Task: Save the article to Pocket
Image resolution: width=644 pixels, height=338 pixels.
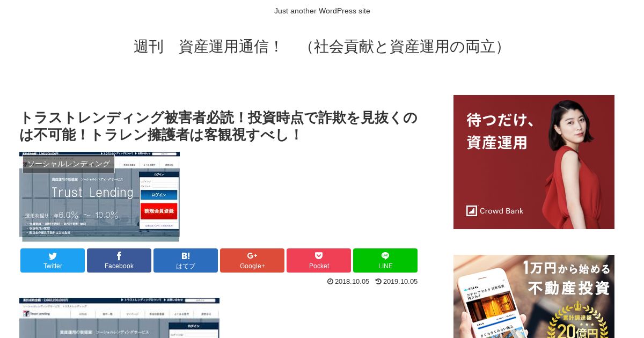Action: point(319,260)
